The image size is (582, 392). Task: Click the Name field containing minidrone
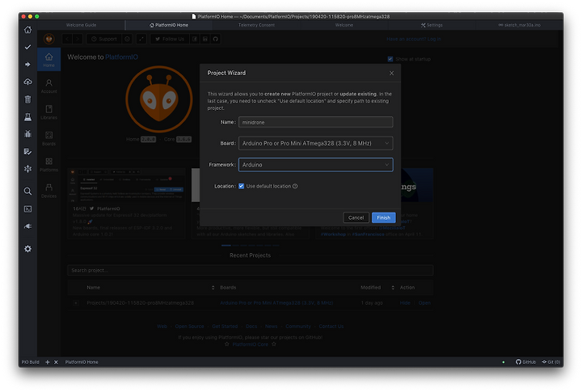click(315, 122)
